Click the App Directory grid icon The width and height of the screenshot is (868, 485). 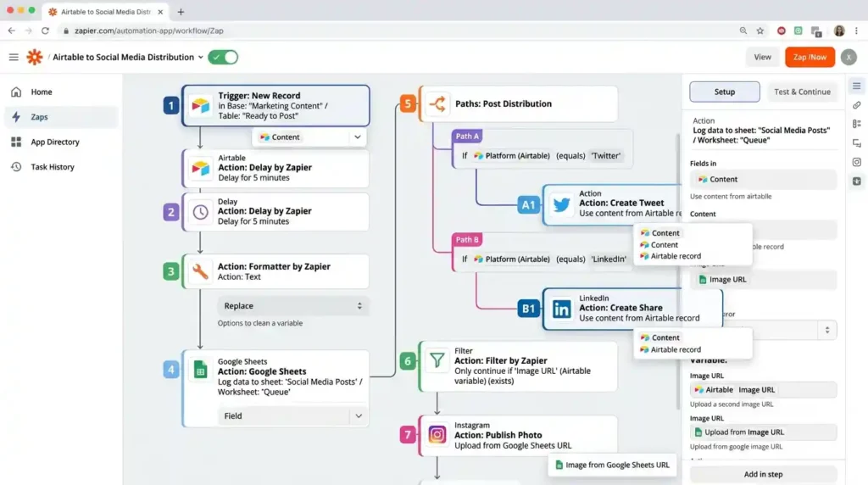16,142
